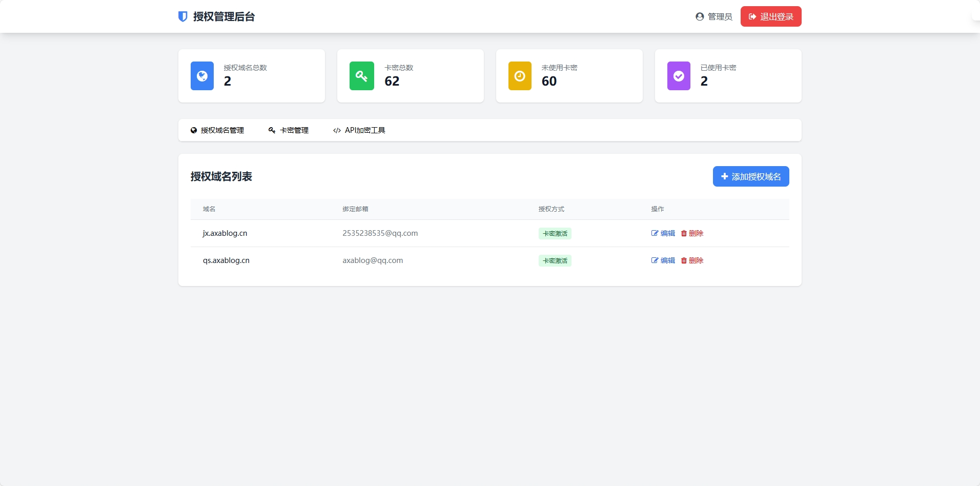
Task: Click the blue shield logo icon
Action: pyautogui.click(x=182, y=17)
